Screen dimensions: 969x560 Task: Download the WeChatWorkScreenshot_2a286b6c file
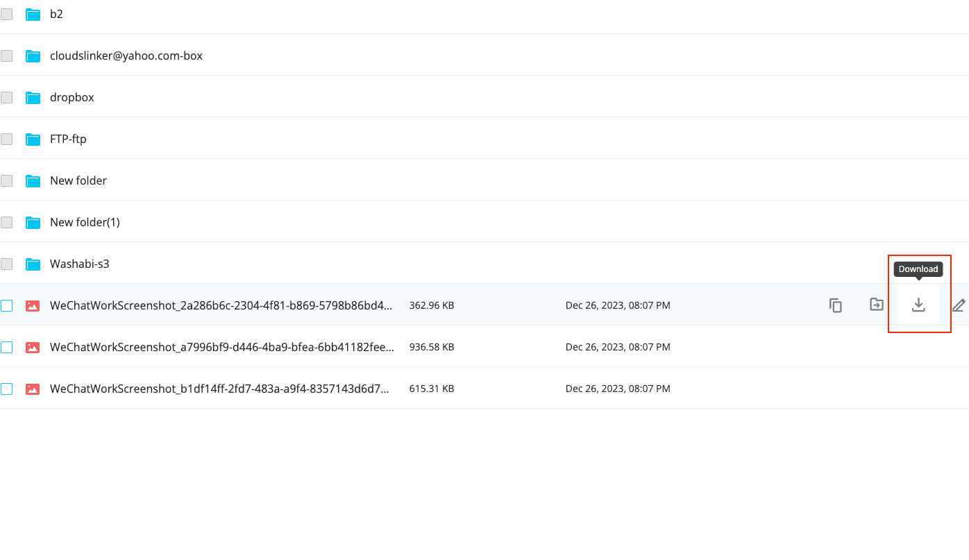918,305
